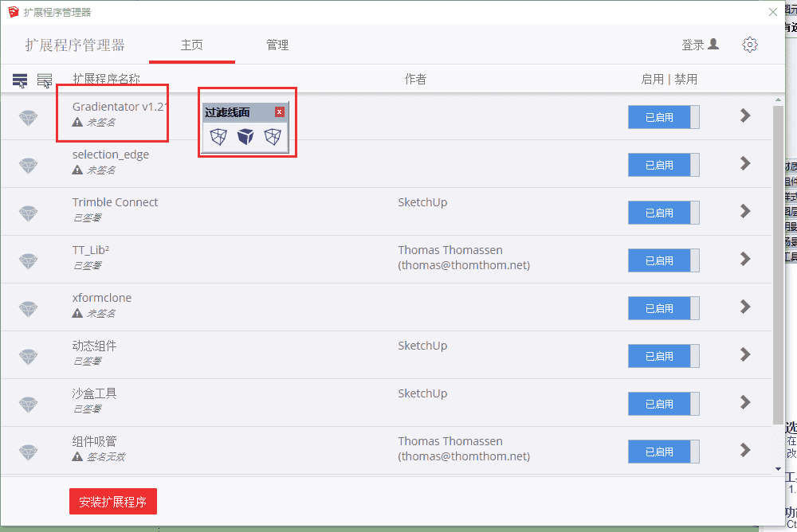Image resolution: width=797 pixels, height=532 pixels.
Task: Close the 过滤线面 floating toolbar
Action: tap(280, 111)
